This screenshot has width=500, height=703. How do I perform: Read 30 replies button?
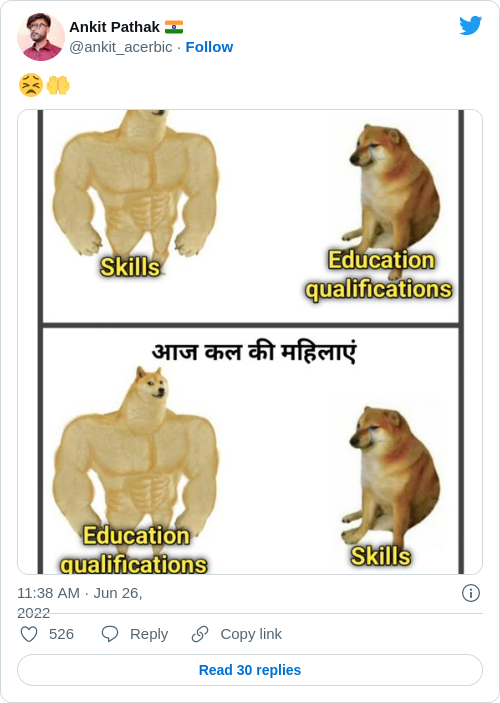pos(250,670)
